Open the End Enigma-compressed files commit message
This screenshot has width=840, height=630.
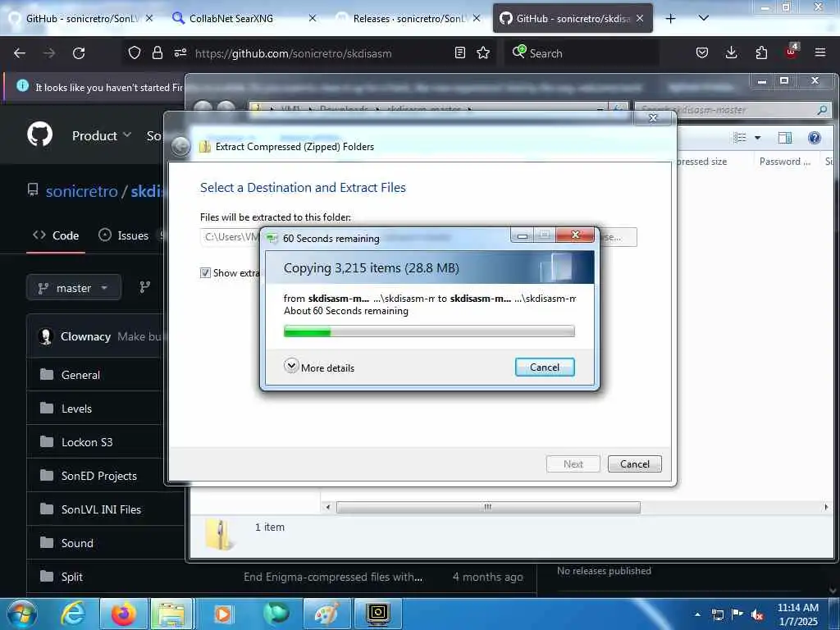coord(333,577)
